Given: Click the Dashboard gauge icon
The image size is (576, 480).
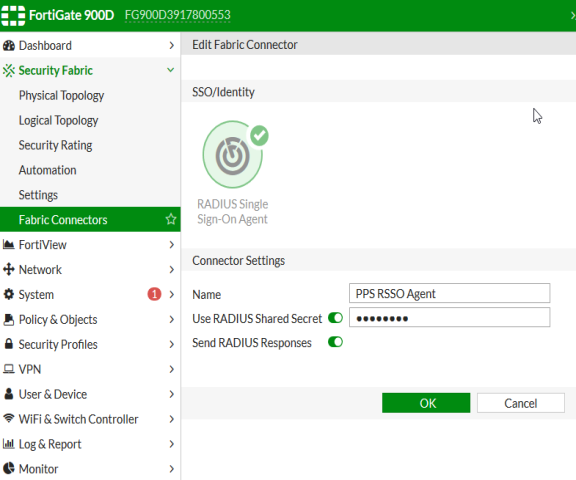Looking at the screenshot, I should 9,46.
